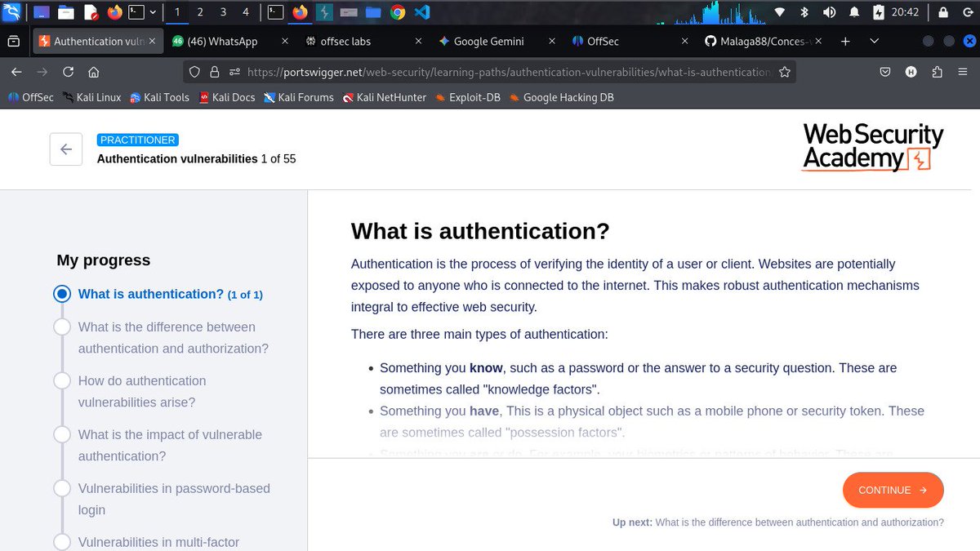Click the tracking protection shield in the address bar
The width and height of the screenshot is (980, 551).
coord(194,72)
